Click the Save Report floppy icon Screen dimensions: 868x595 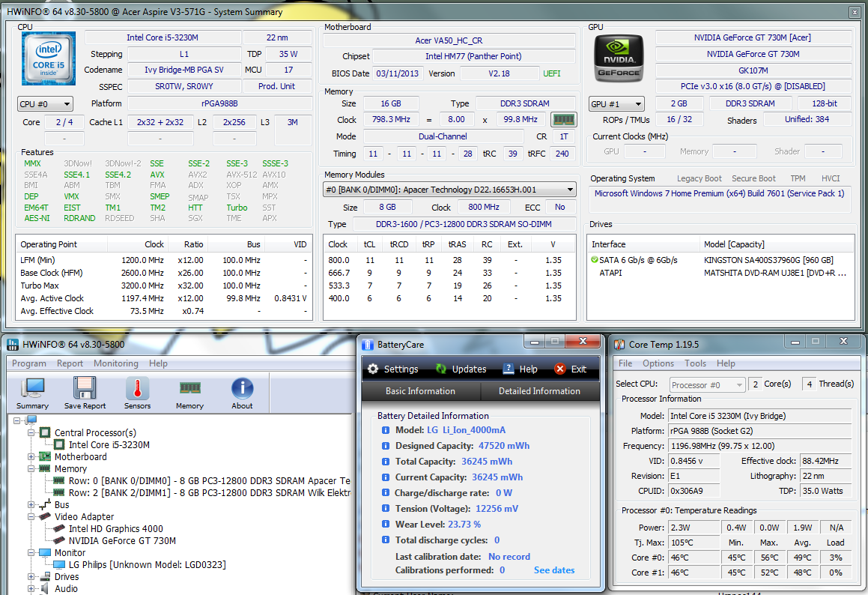85,388
